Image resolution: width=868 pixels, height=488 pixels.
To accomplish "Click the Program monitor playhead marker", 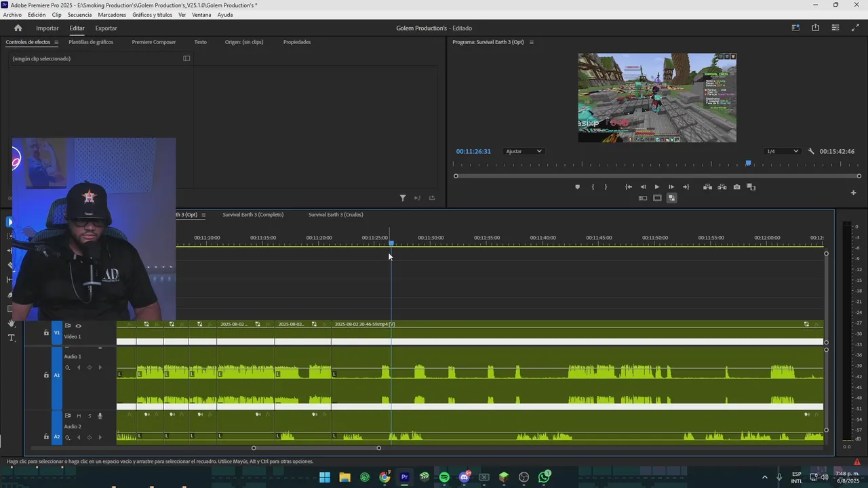I will click(749, 163).
